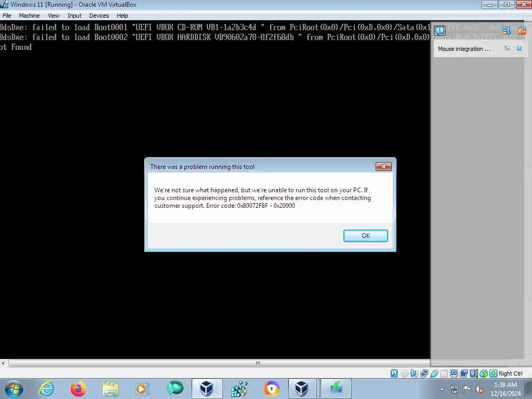Click the horizontal scrollbar thumb of VM view

click(258, 363)
